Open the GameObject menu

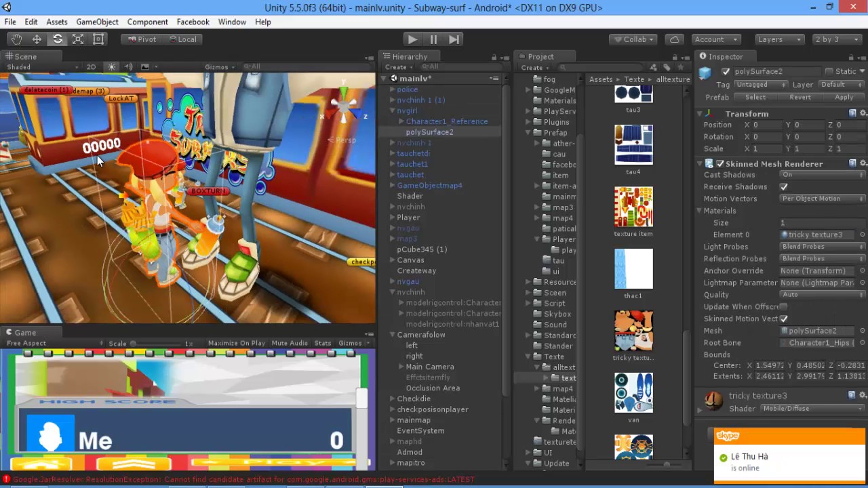97,22
